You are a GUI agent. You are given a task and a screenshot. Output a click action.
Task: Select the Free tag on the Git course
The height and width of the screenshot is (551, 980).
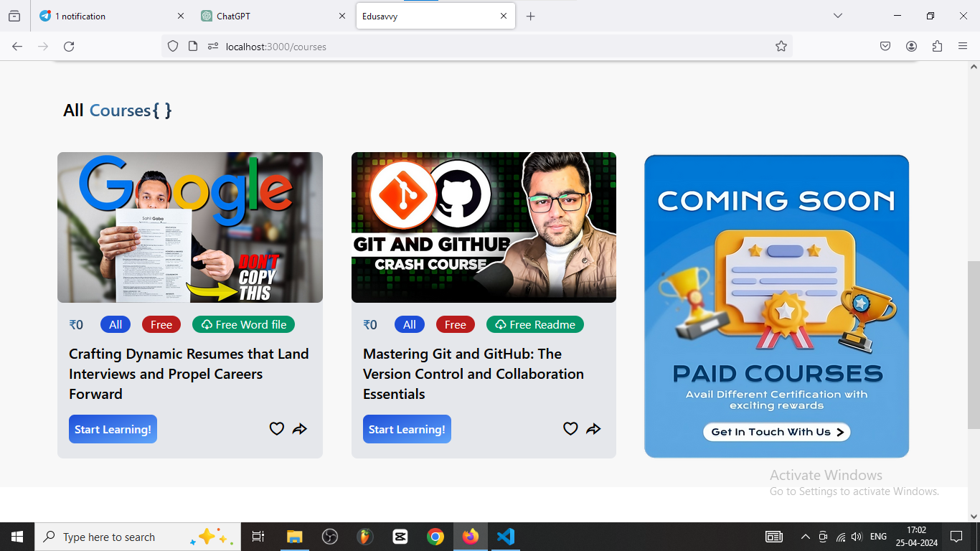tap(456, 324)
